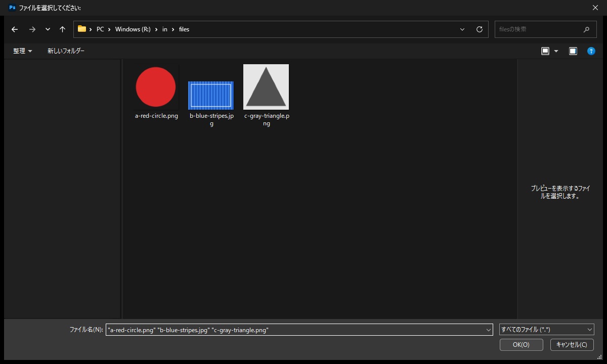This screenshot has height=364, width=607.
Task: Open recent locations chevron next to forward arrow
Action: [x=48, y=29]
